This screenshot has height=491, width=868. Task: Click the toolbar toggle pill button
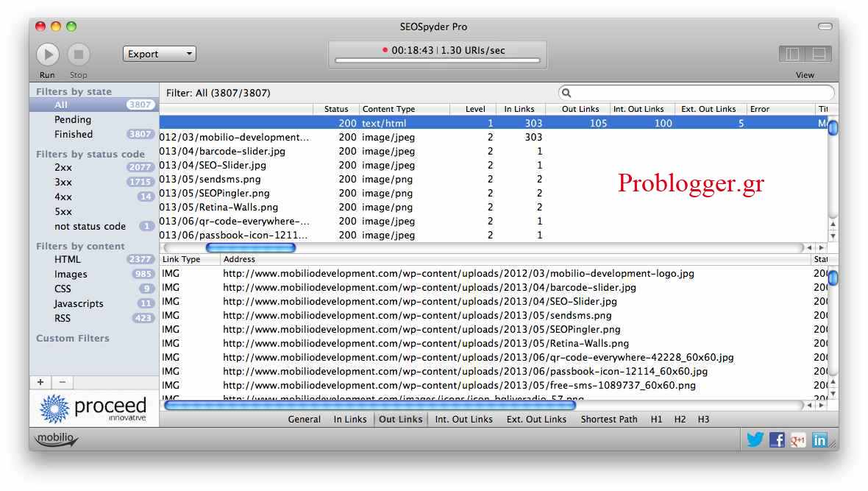825,26
